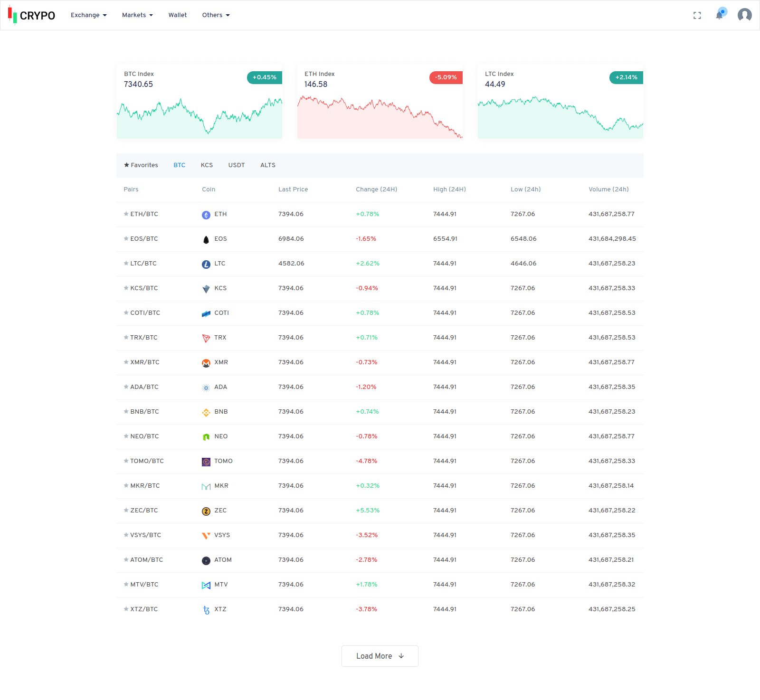The height and width of the screenshot is (700, 760).
Task: Open the BTC Index chart card
Action: pos(199,101)
